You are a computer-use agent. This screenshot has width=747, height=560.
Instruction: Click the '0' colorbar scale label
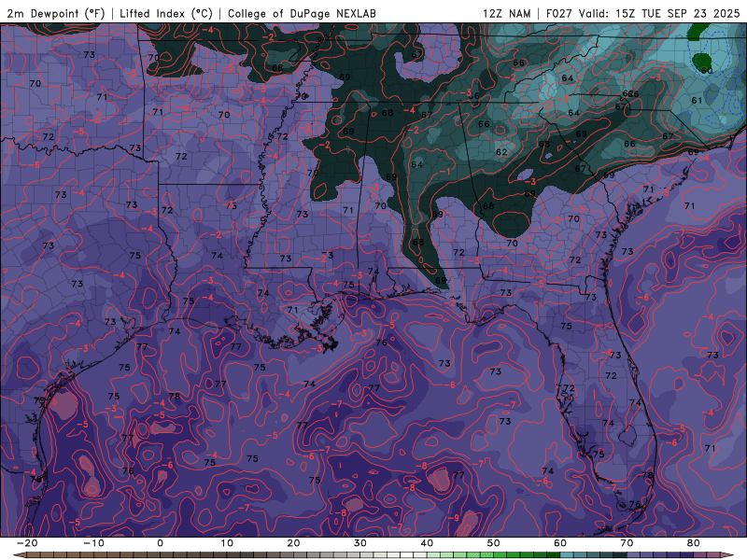[160, 543]
